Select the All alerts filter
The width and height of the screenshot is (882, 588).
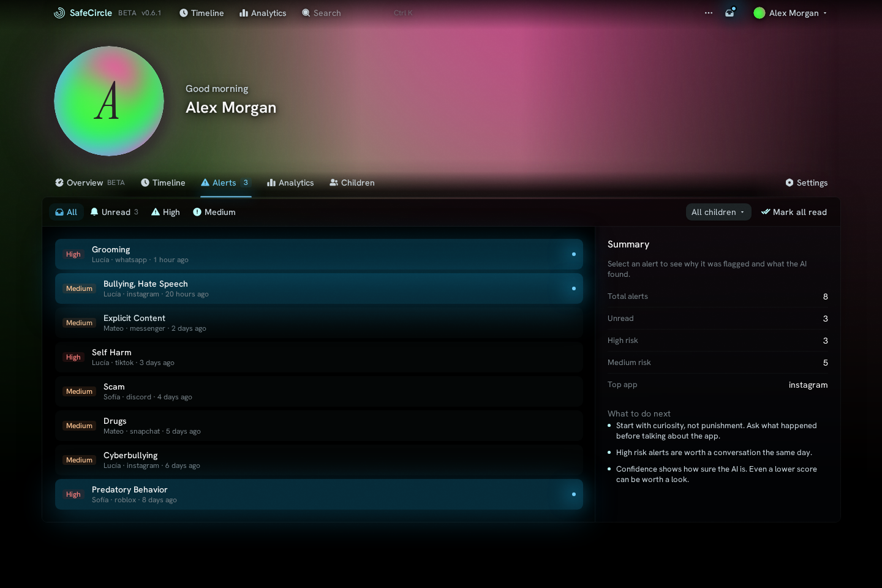66,212
